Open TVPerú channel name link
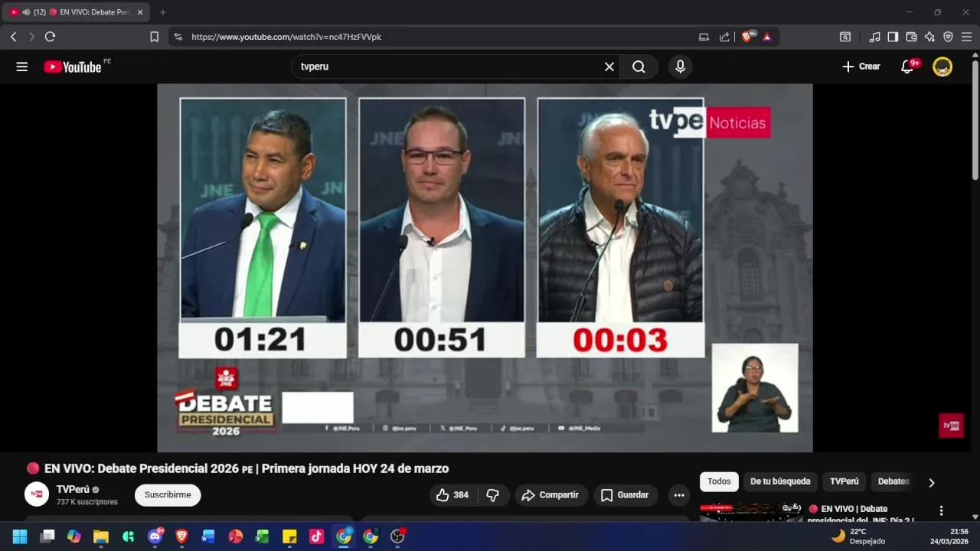 pyautogui.click(x=73, y=489)
